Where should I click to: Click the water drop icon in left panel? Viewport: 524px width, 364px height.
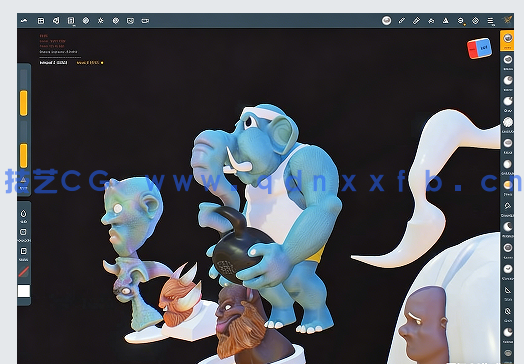click(23, 213)
